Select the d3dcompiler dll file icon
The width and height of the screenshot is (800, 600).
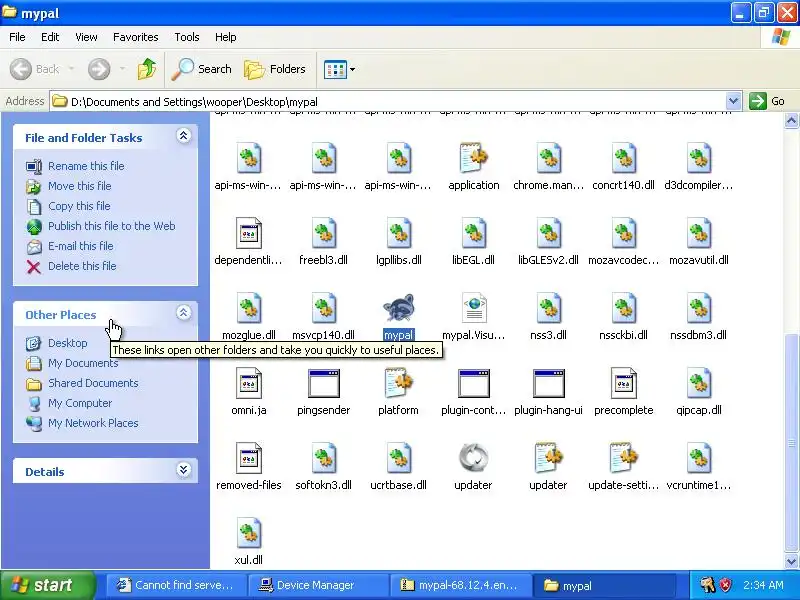pos(698,158)
